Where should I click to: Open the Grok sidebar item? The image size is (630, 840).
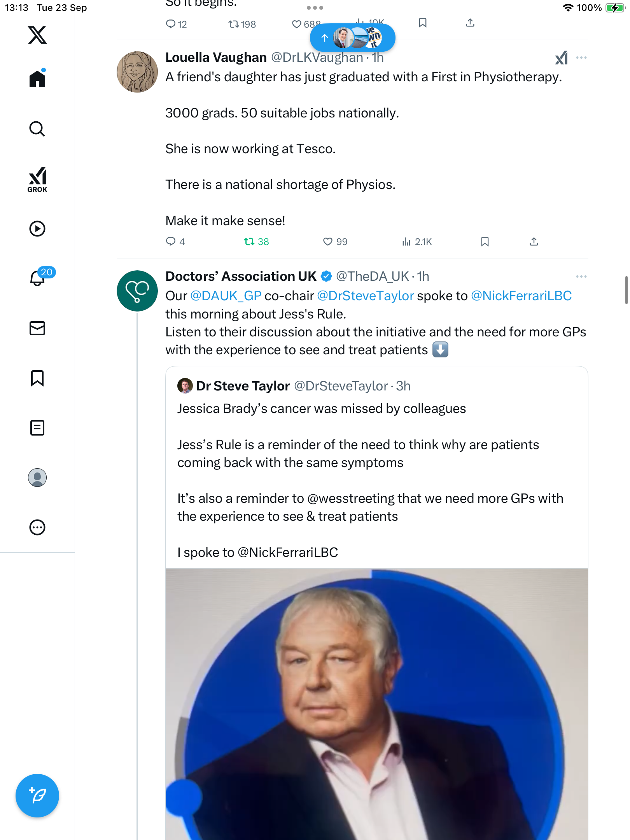coord(37,179)
